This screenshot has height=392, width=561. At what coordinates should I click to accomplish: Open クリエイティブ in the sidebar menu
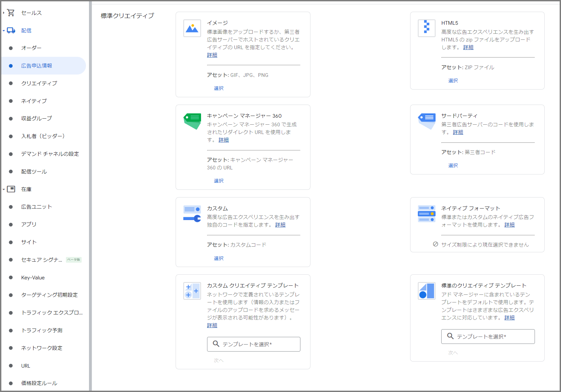coord(39,83)
